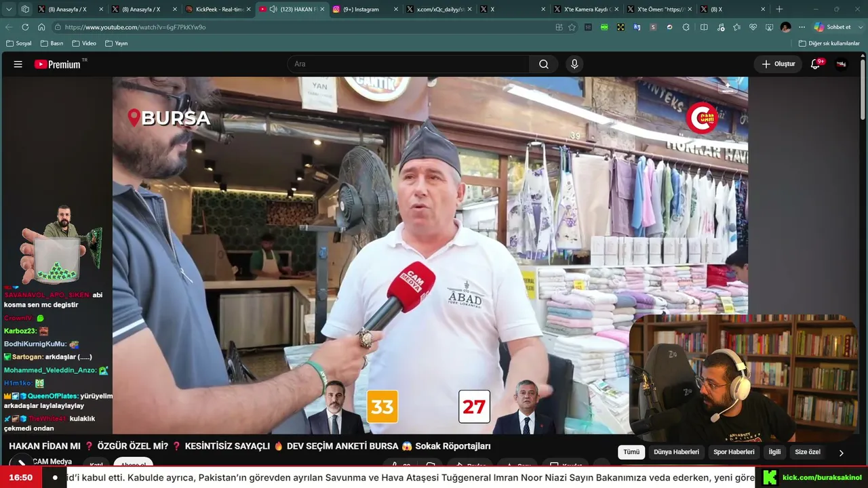Open Diğer sık kullanılanlar folder
The width and height of the screenshot is (868, 488).
(829, 43)
